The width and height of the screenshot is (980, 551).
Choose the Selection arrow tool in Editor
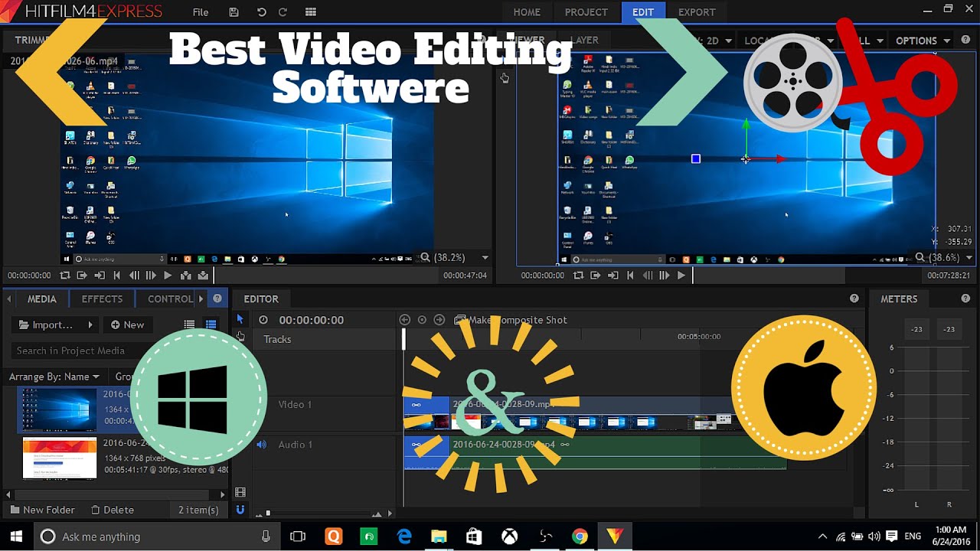tap(240, 319)
